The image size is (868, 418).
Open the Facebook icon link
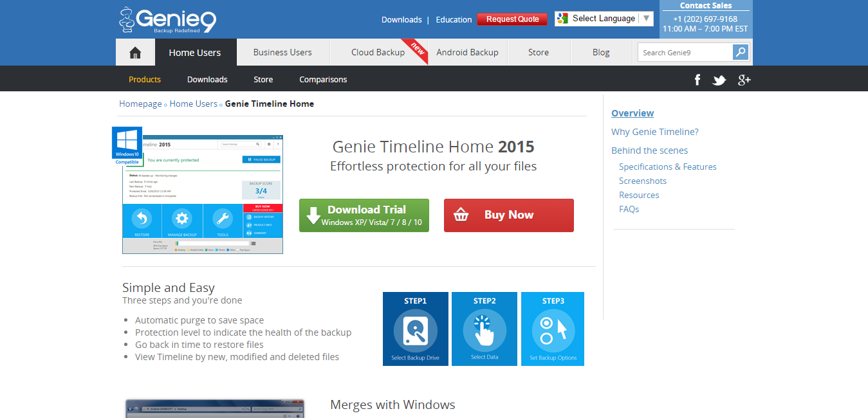click(697, 79)
